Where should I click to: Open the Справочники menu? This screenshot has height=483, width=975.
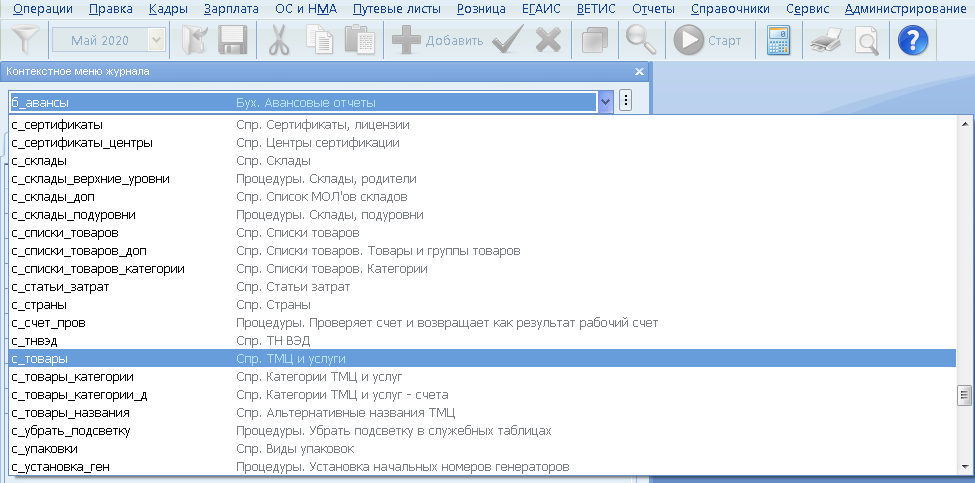730,9
